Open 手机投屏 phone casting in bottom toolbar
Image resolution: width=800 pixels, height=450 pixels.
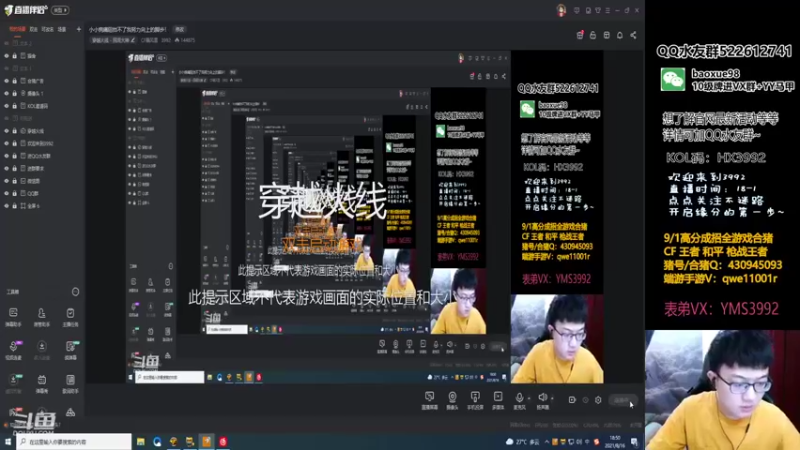coord(475,401)
